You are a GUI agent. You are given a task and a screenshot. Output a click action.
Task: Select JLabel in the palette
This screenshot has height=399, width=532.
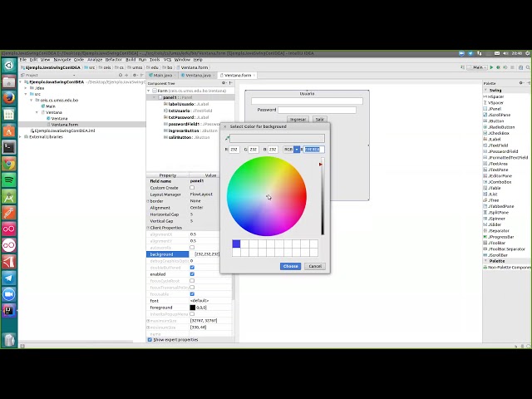(x=492, y=140)
